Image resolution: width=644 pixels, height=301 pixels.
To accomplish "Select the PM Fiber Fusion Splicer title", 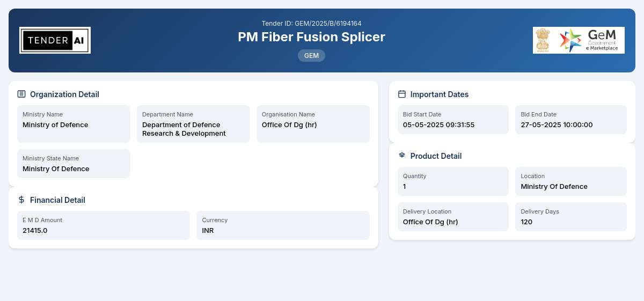I will tap(311, 37).
